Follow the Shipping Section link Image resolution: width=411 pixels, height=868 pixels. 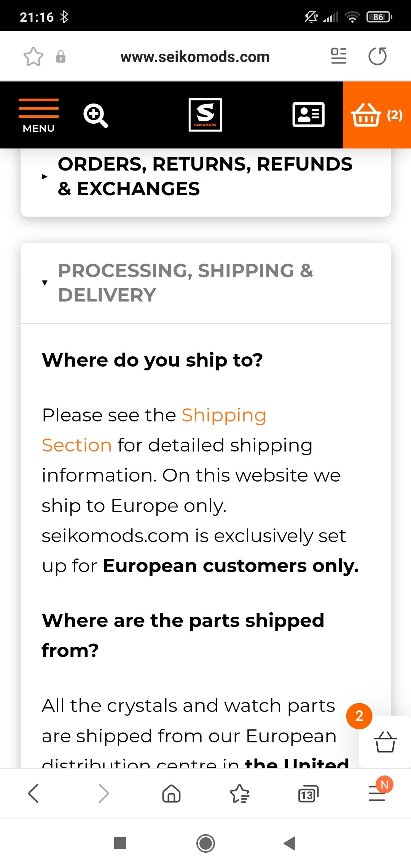pyautogui.click(x=154, y=430)
